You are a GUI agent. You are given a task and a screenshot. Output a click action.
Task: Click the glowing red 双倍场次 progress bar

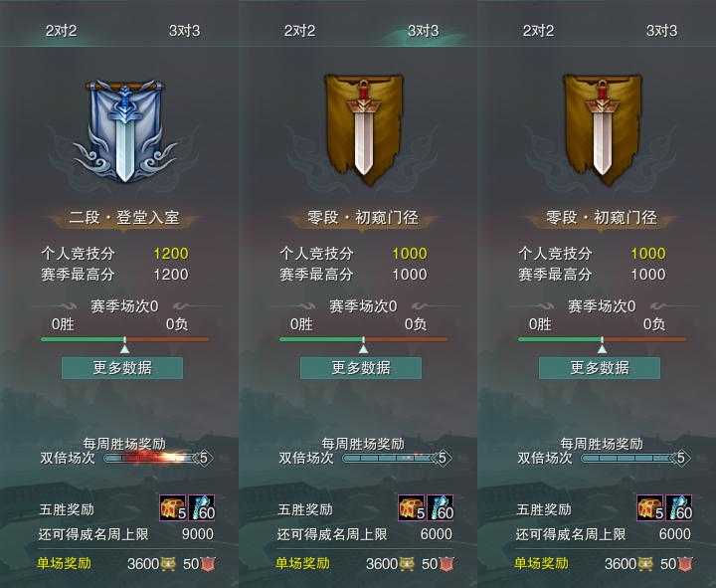152,458
